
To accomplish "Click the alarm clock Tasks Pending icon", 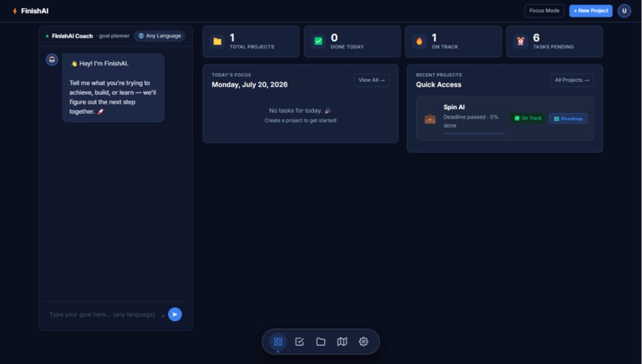I will tap(520, 41).
